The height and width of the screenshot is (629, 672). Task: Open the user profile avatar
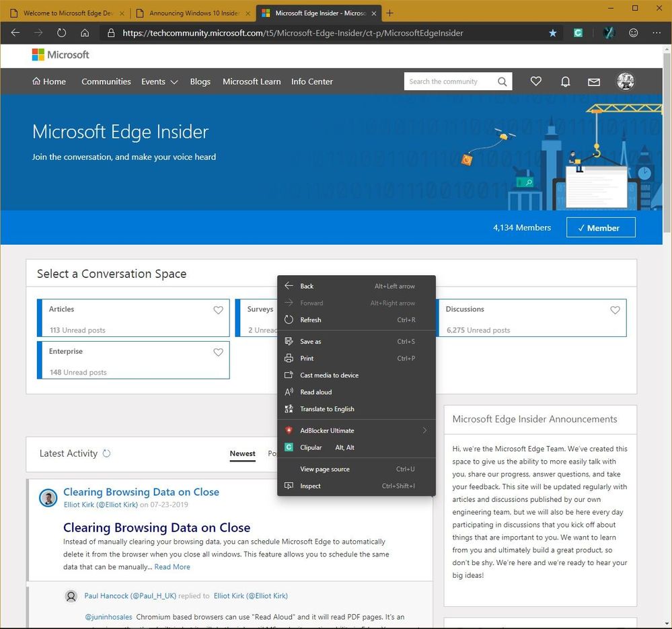[x=626, y=81]
